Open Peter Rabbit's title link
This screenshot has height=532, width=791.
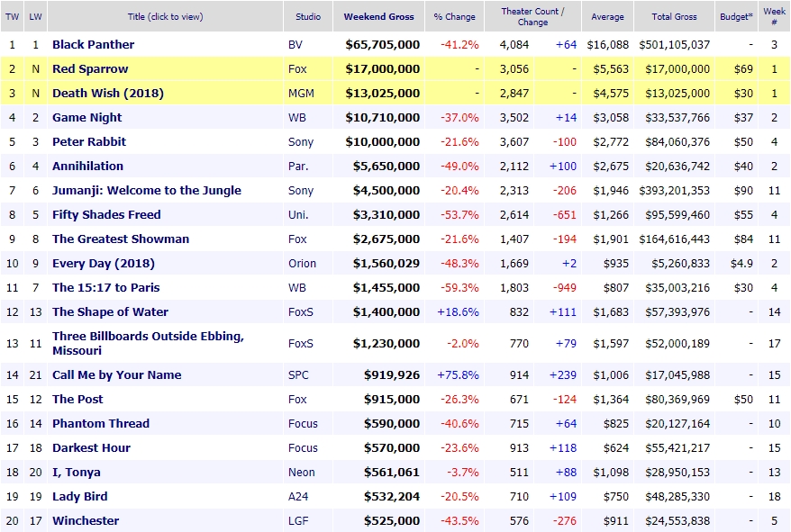(89, 141)
